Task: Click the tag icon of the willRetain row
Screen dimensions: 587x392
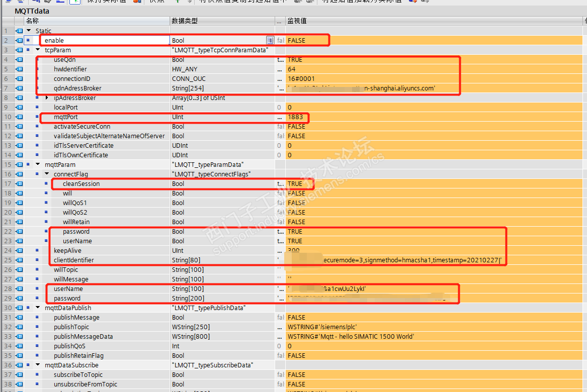Action: click(x=19, y=222)
